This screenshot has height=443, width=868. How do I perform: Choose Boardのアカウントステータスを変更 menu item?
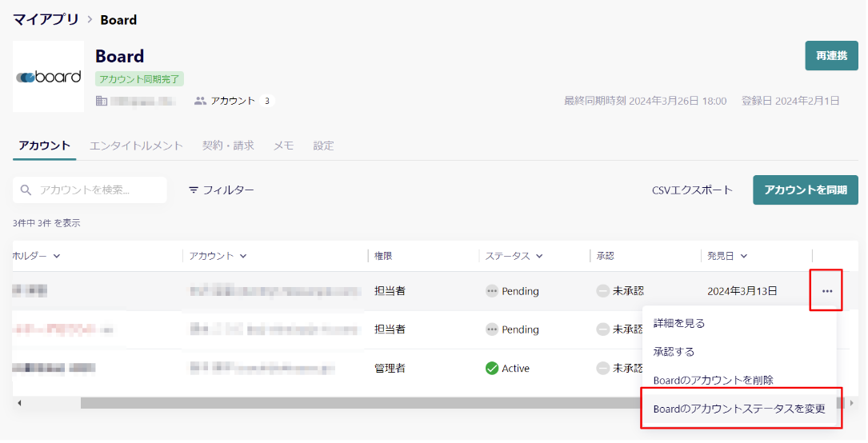coord(738,409)
